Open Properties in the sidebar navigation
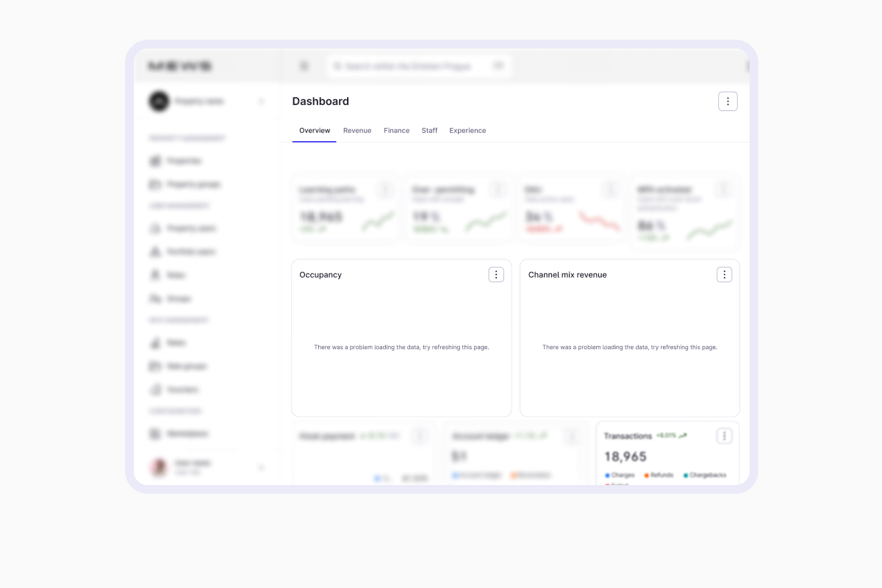882x588 pixels. tap(184, 160)
